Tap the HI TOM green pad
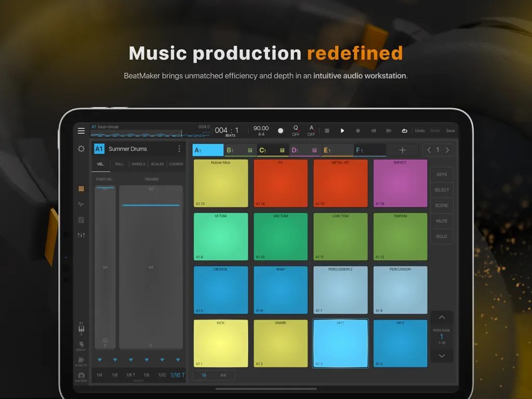Screen dimensions: 532x399 (x=221, y=236)
